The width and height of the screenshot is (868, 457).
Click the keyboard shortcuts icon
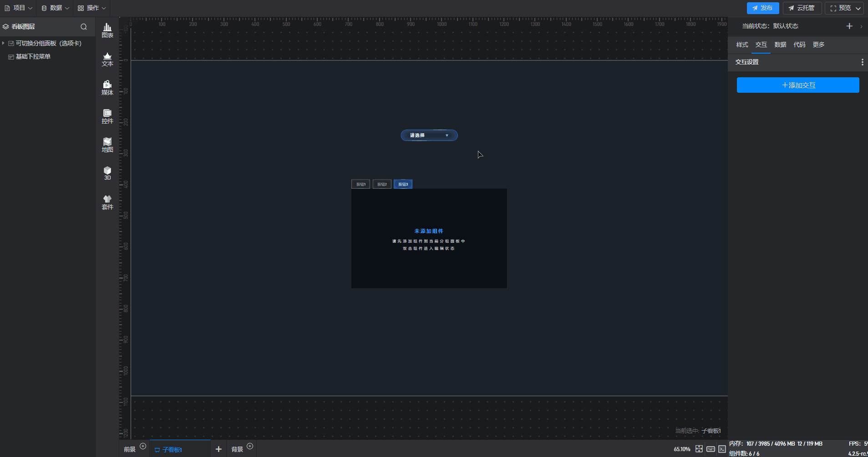click(x=711, y=449)
